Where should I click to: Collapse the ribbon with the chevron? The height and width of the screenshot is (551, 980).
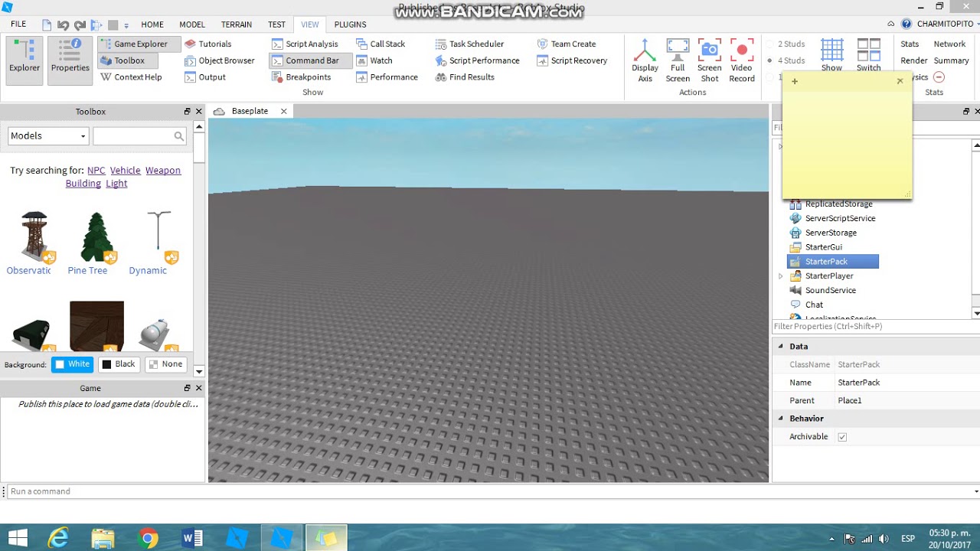click(x=890, y=24)
